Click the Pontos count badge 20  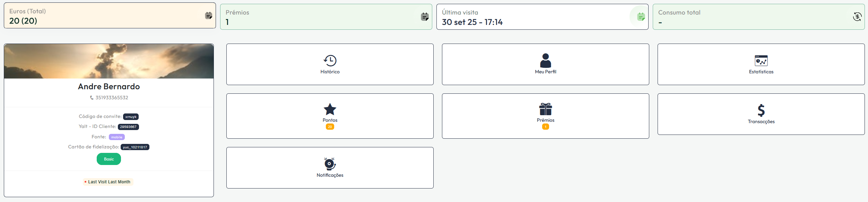point(330,127)
